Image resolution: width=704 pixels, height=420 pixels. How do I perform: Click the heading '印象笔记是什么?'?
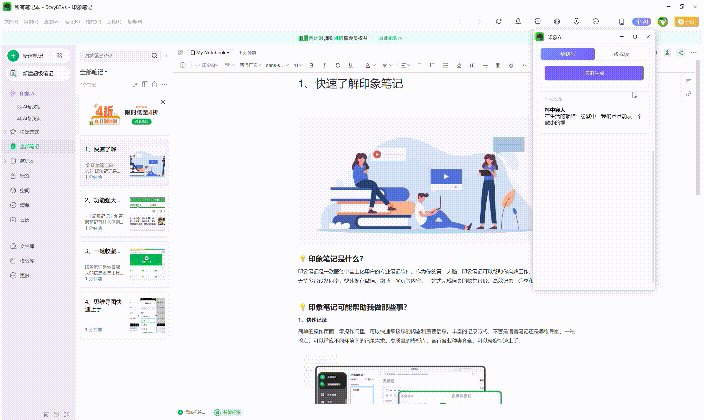(x=335, y=259)
